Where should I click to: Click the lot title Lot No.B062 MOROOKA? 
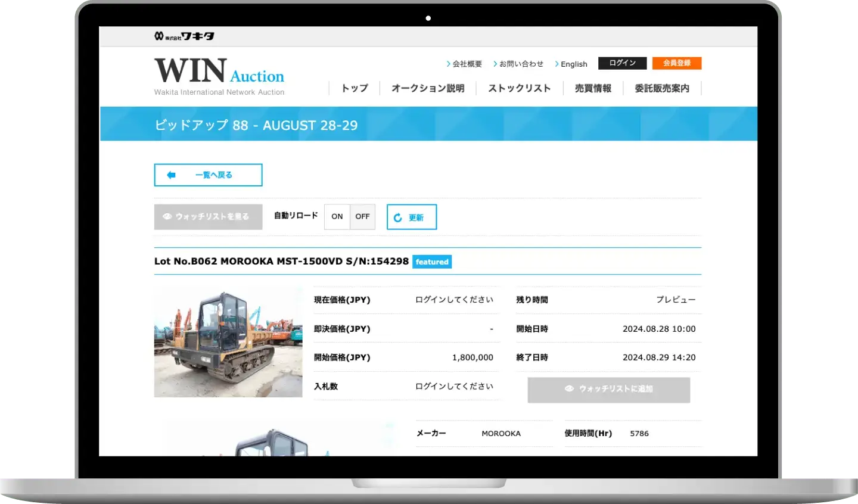pos(281,262)
